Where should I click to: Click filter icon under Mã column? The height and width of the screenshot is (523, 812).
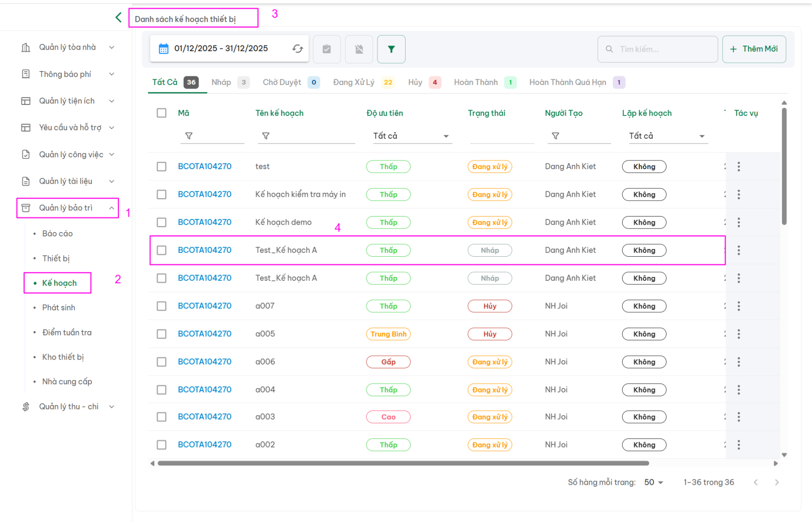(x=189, y=136)
